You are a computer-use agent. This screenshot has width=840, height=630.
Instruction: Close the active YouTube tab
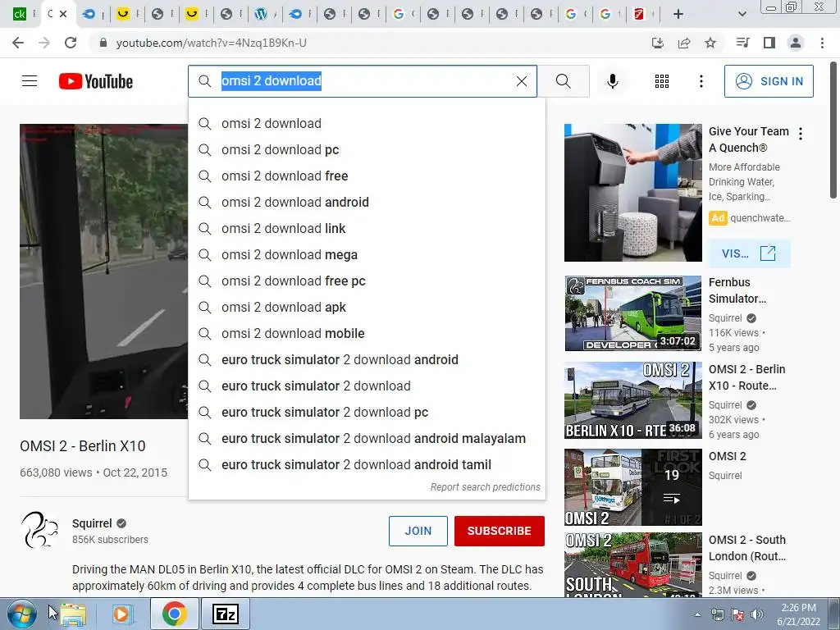63,14
